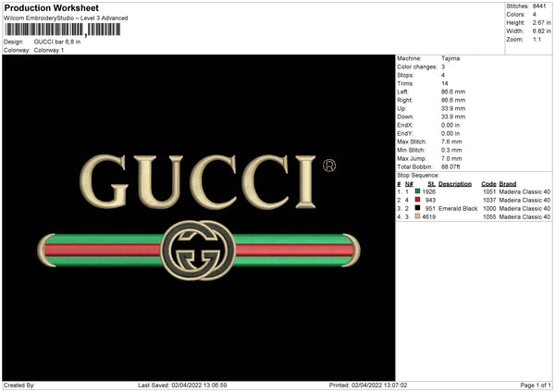Click the stitch count 943 in row 2
The height and width of the screenshot is (392, 555).
[431, 200]
